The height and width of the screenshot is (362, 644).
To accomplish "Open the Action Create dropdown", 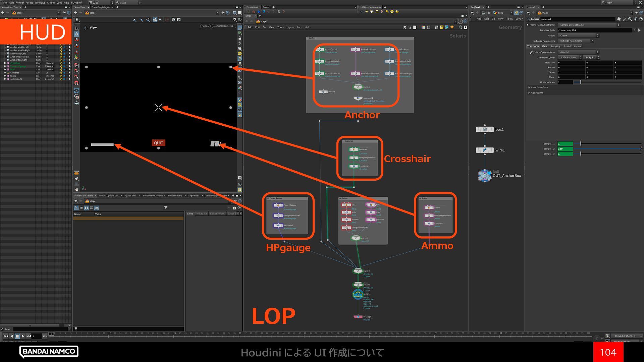I will [579, 36].
